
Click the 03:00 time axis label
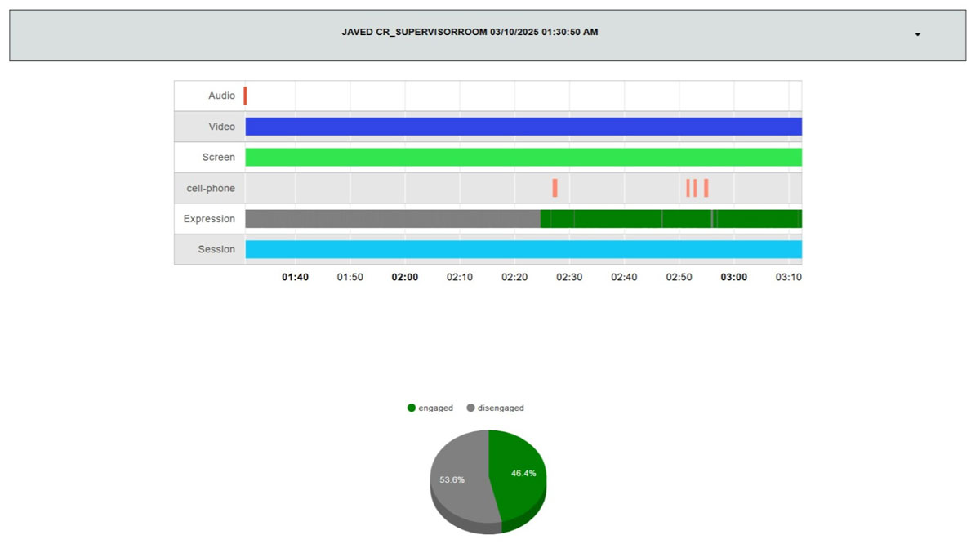733,277
